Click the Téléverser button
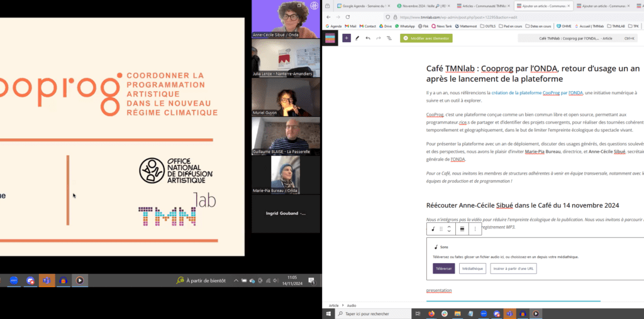 [x=443, y=269]
